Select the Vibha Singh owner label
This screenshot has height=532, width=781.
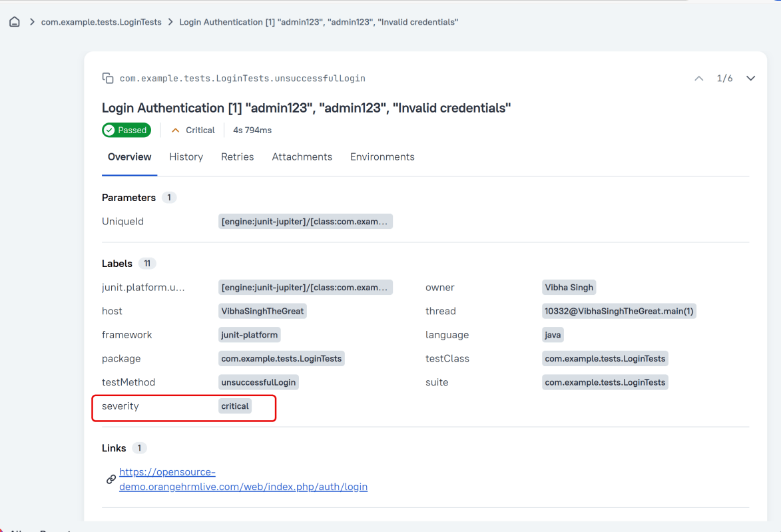coord(569,288)
